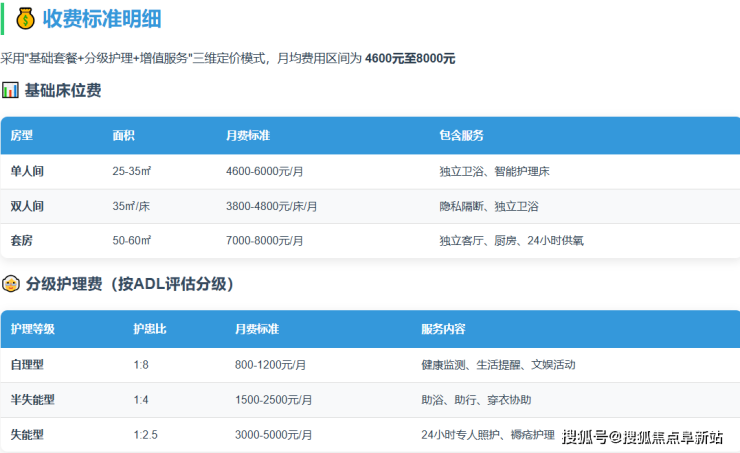Screen dimensions: 740x453
Task: Click the 包含服务 column header
Action: (461, 135)
